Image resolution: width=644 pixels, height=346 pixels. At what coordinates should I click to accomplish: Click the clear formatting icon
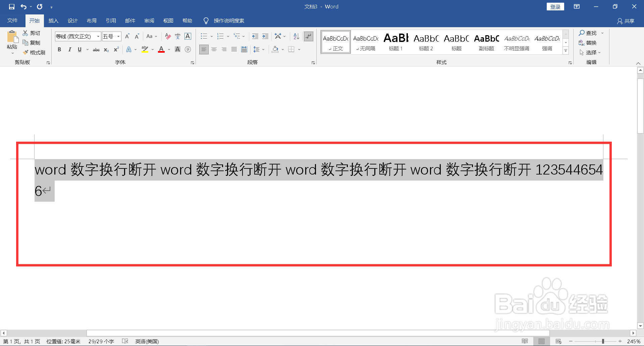(x=168, y=36)
